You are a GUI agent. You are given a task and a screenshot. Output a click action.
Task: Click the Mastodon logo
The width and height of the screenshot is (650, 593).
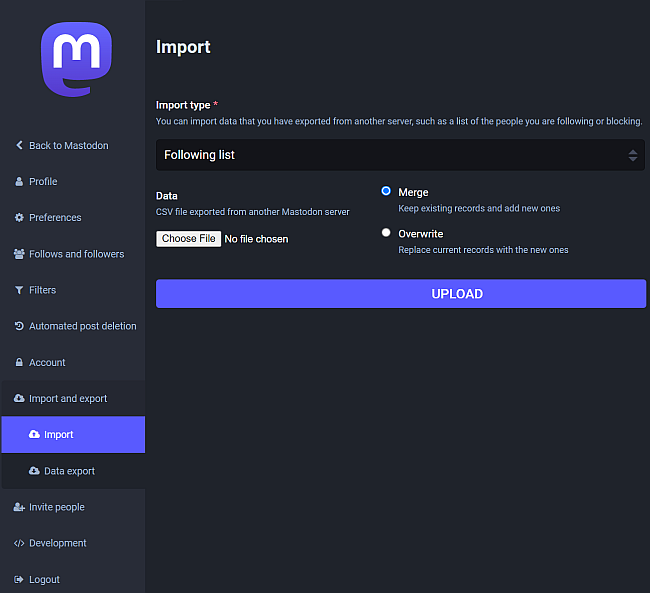click(x=76, y=59)
